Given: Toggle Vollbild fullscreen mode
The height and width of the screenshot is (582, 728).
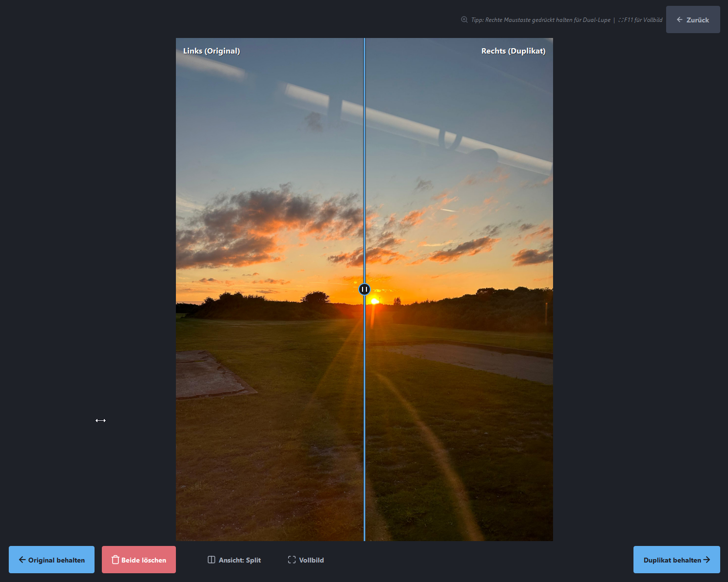Looking at the screenshot, I should click(306, 560).
